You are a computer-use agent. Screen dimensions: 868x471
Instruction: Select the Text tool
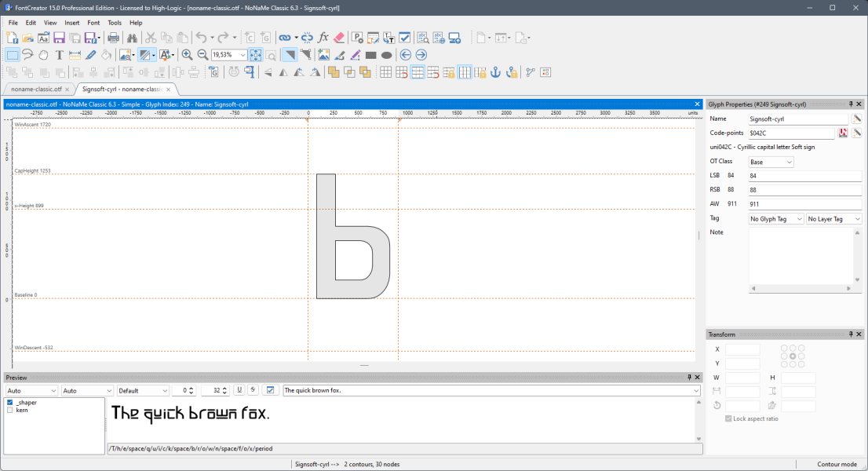click(x=59, y=55)
